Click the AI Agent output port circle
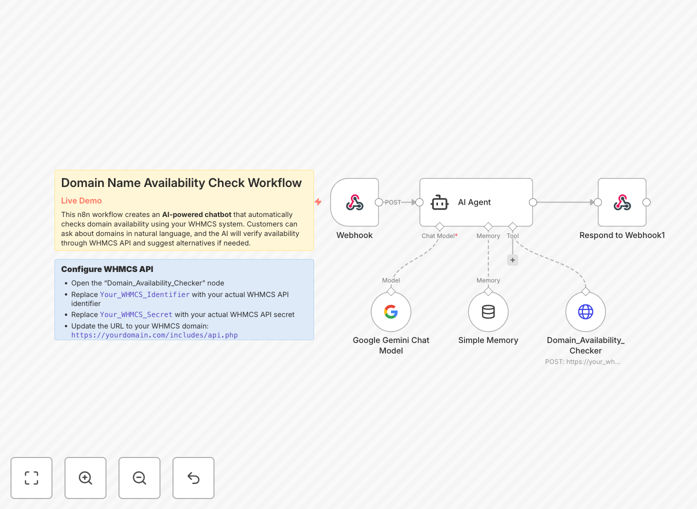Viewport: 697px width, 509px height. point(533,202)
